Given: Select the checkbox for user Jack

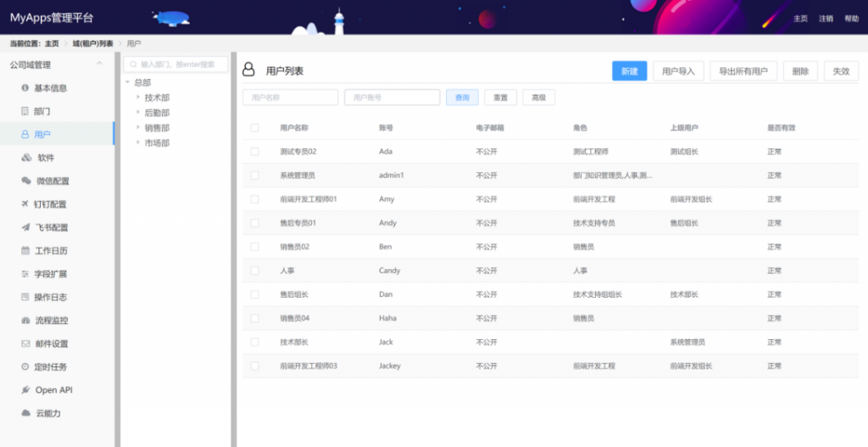Looking at the screenshot, I should [254, 342].
